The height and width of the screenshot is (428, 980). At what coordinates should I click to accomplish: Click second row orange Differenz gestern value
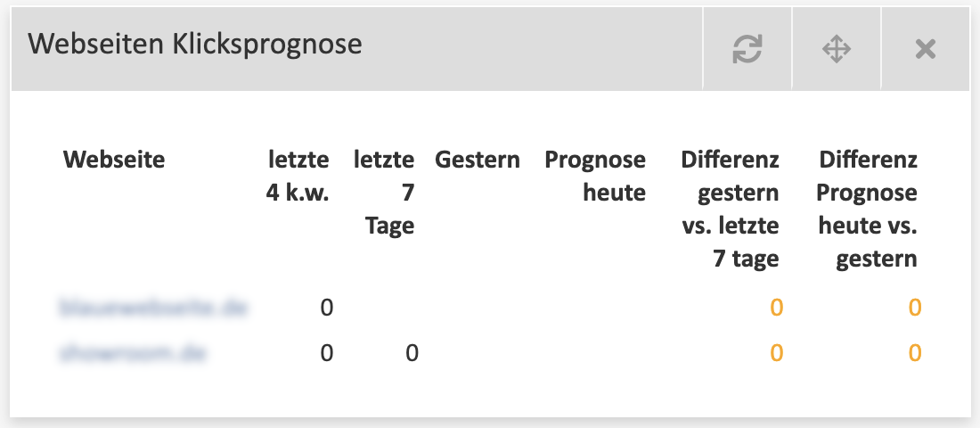point(776,353)
